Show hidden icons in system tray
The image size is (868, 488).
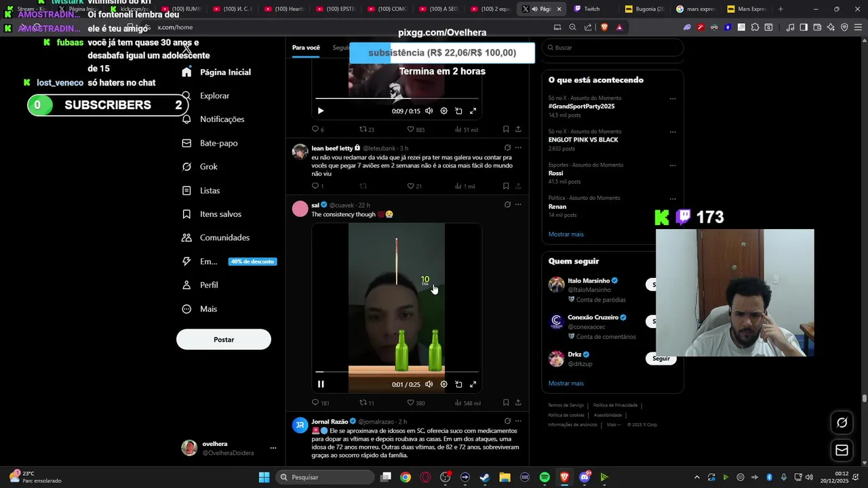(x=696, y=477)
